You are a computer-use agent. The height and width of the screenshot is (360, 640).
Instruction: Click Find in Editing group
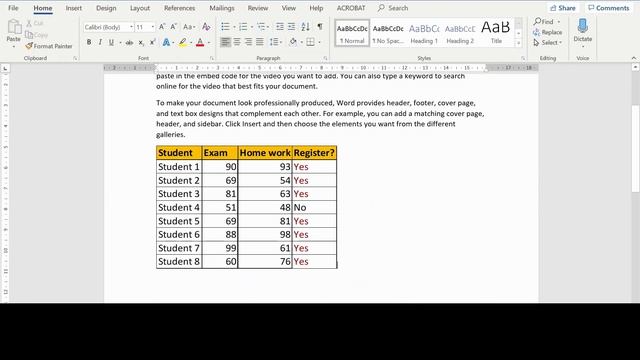click(x=547, y=22)
